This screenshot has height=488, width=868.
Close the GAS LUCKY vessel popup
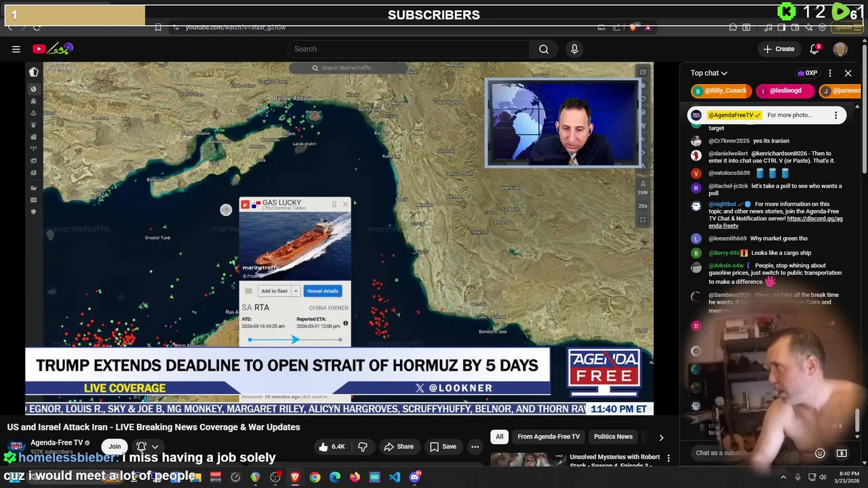[x=345, y=203]
